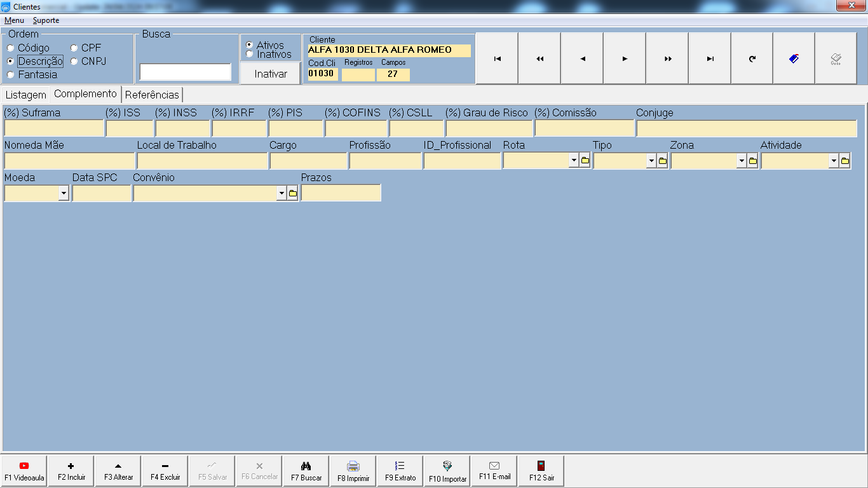Select the CNPJ order radio button
This screenshot has width=868, height=488.
click(74, 62)
